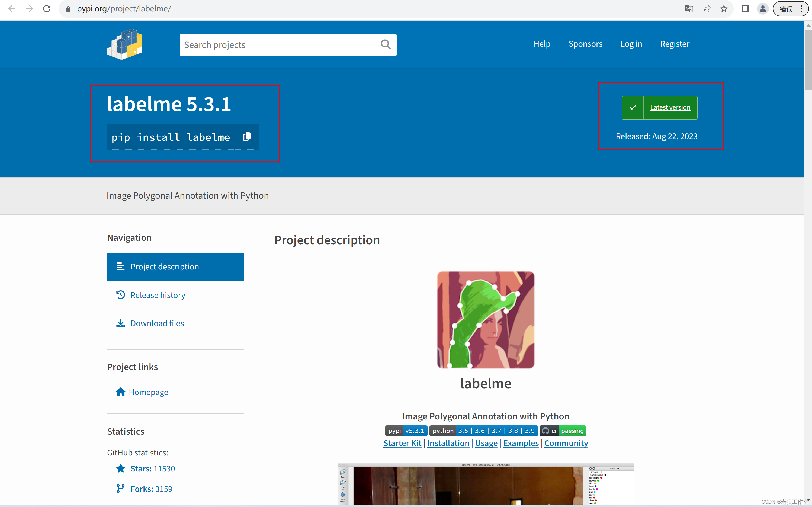The height and width of the screenshot is (507, 812).
Task: Open the Chrome three-dot menu
Action: pyautogui.click(x=801, y=9)
